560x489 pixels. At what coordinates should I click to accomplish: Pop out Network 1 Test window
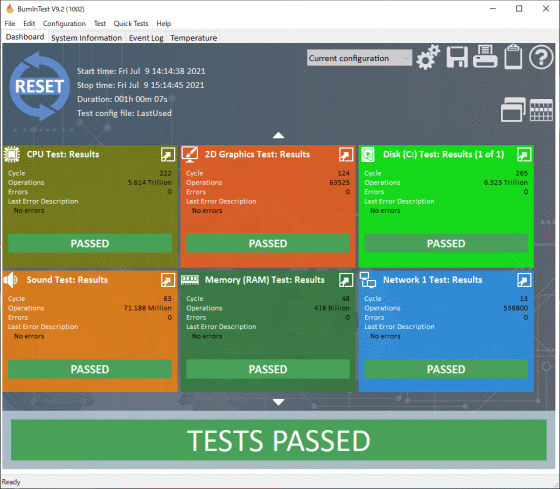pyautogui.click(x=524, y=280)
